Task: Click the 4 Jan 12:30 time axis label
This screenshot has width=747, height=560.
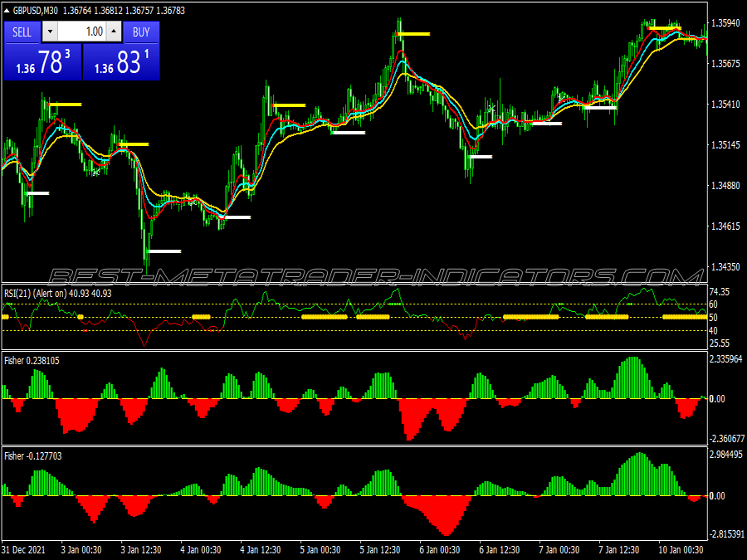Action: click(x=261, y=549)
